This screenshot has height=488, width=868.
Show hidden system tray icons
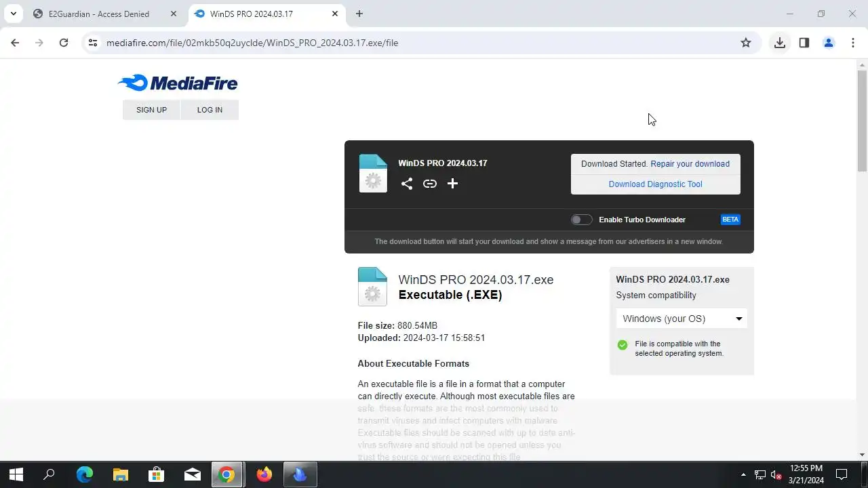point(743,474)
